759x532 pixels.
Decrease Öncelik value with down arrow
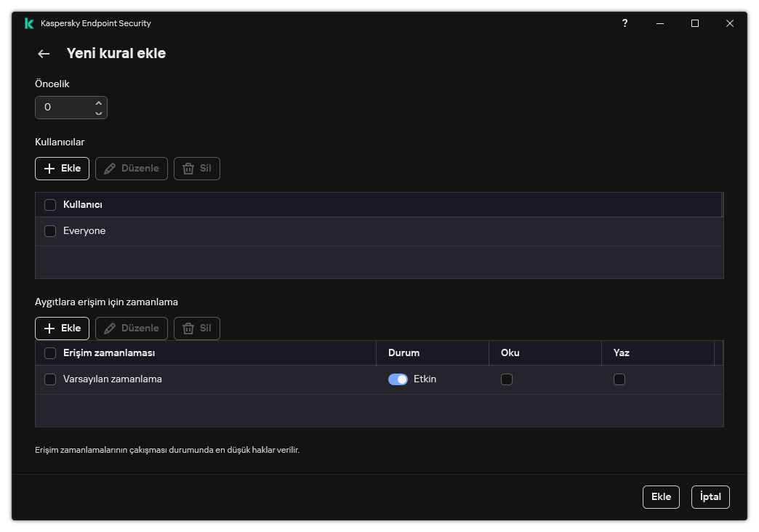[x=99, y=113]
